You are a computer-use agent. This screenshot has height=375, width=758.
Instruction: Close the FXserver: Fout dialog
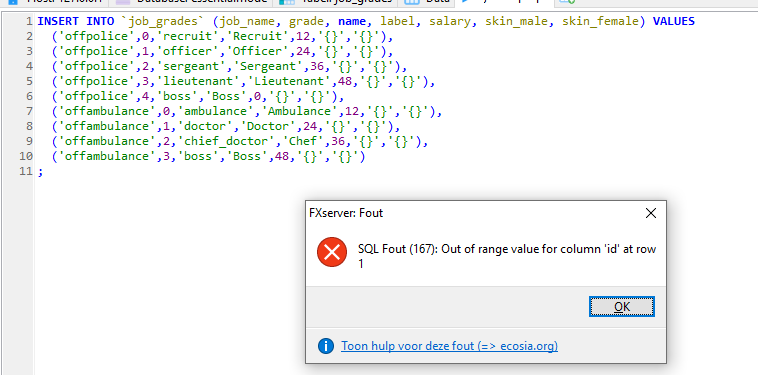[651, 213]
